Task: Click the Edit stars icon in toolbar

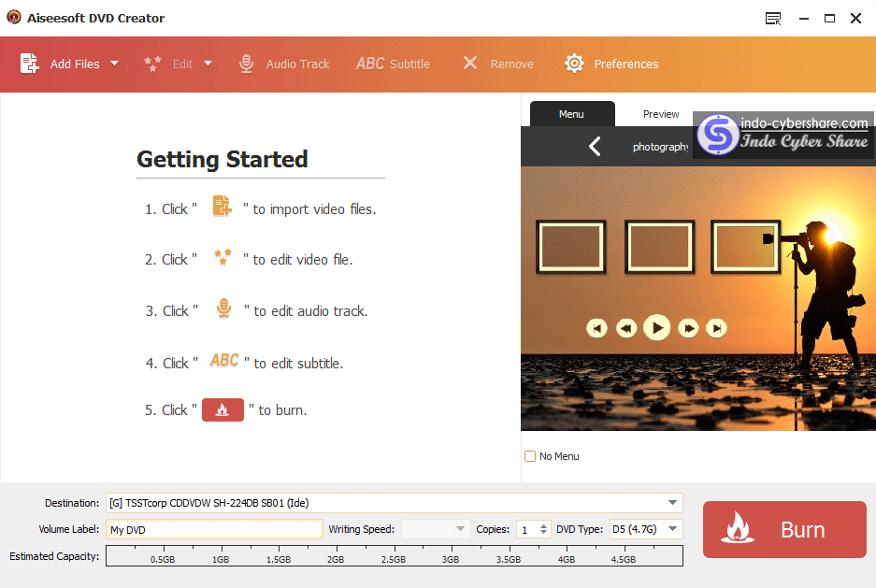Action: tap(152, 64)
